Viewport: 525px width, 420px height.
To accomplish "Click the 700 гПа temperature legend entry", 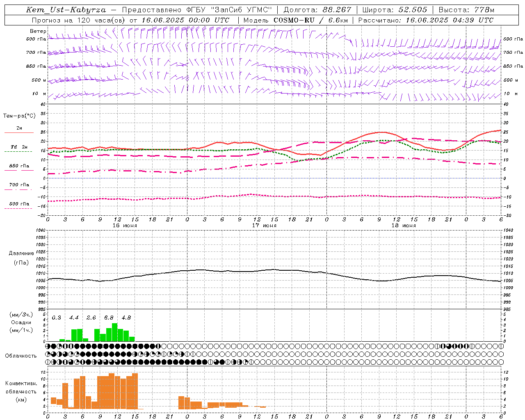I will 19,185.
